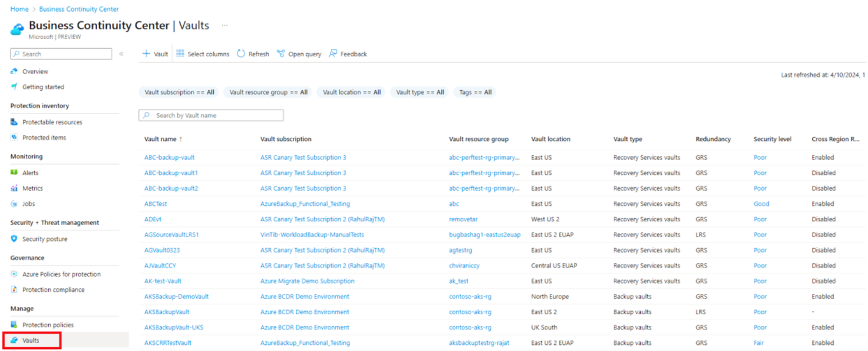Screen dimensions: 868x351
Task: Click the Security posture shield icon
Action: point(15,239)
